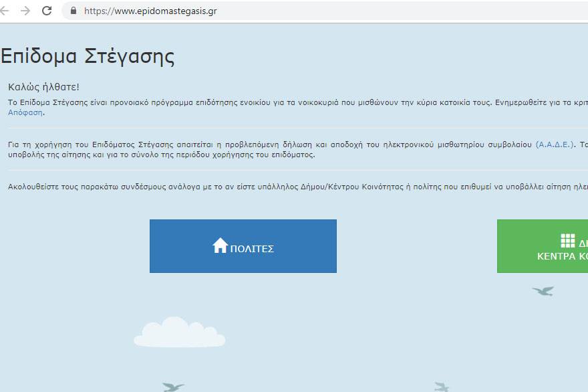
Task: Click the browser forward arrow
Action: coord(25,11)
